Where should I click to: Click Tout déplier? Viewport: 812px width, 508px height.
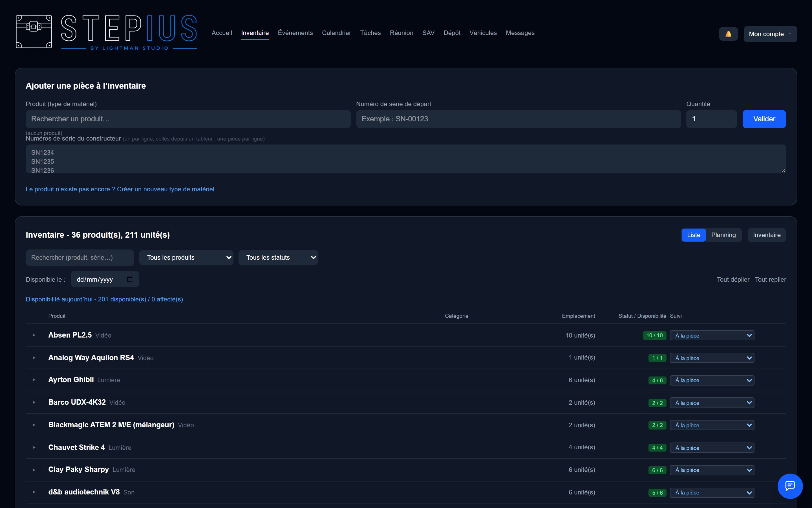(x=733, y=279)
